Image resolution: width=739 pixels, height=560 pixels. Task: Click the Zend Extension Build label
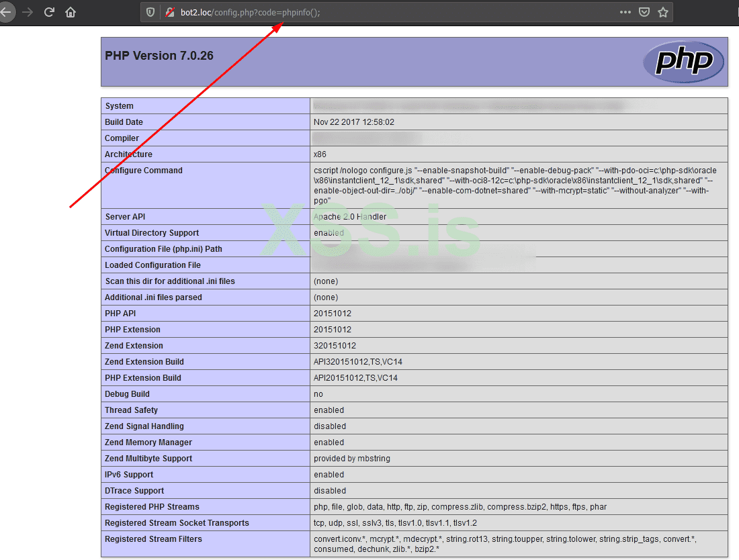click(x=144, y=362)
